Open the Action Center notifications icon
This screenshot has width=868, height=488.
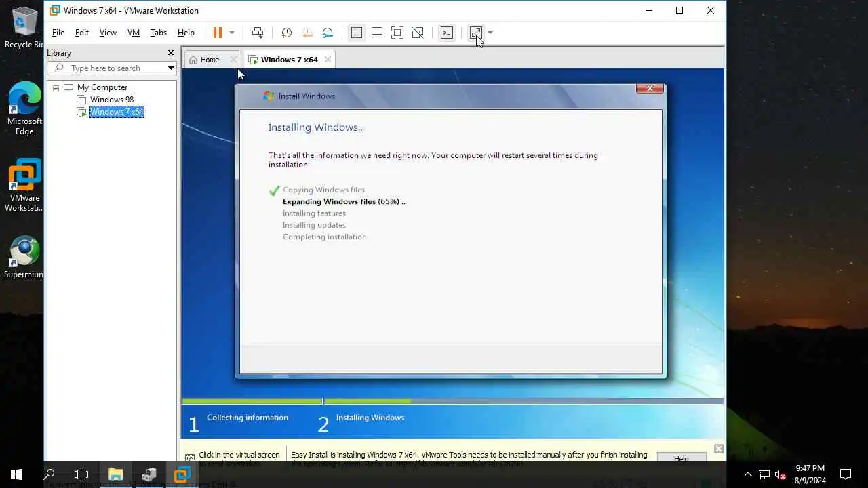point(846,474)
